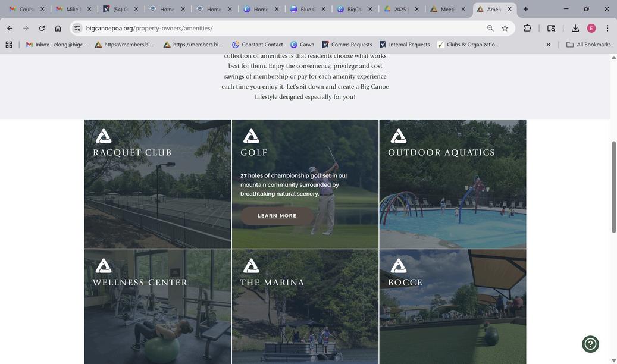
Task: Open The Marina tile
Action: (x=305, y=306)
